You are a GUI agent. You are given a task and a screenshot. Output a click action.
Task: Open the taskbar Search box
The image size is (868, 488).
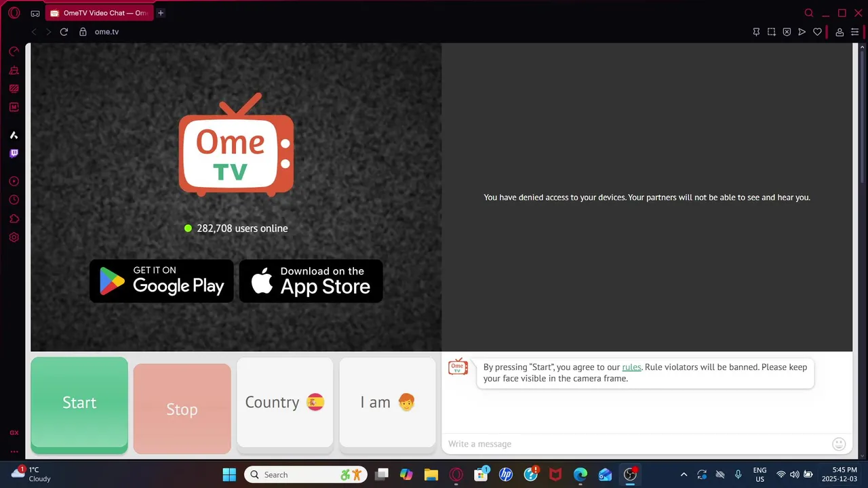pyautogui.click(x=306, y=474)
